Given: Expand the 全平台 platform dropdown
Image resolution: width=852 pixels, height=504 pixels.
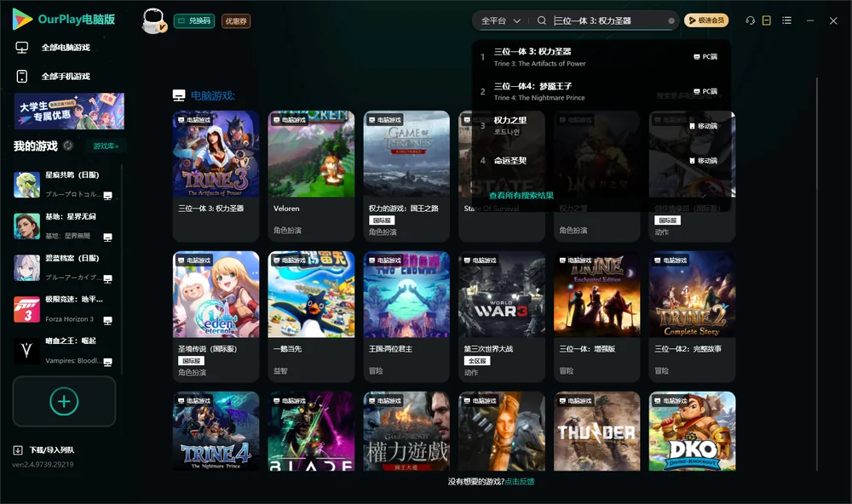Looking at the screenshot, I should coord(500,20).
